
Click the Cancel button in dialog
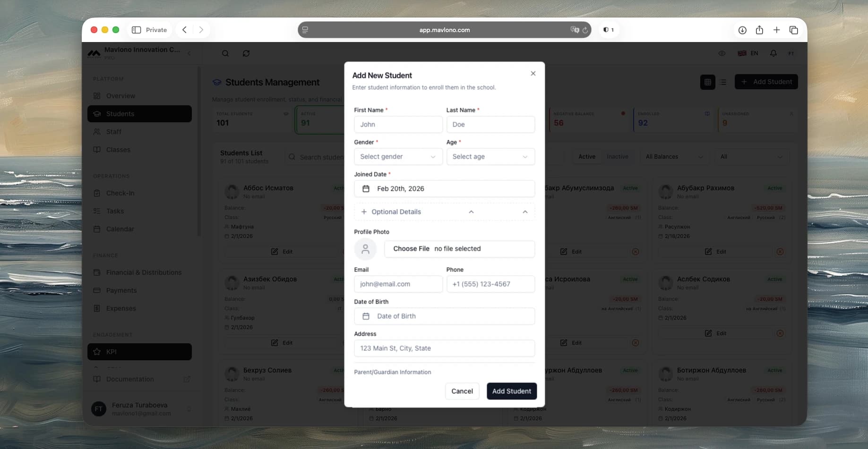pos(462,391)
